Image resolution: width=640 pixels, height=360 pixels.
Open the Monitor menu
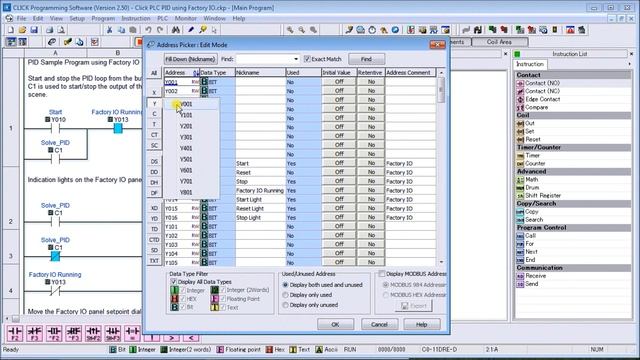tap(186, 18)
